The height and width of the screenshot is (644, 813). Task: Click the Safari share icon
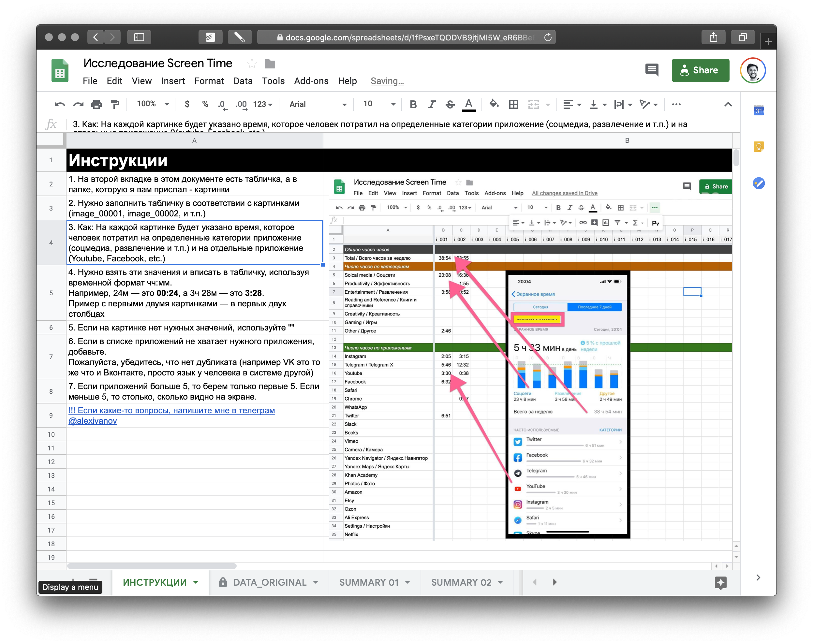point(713,37)
